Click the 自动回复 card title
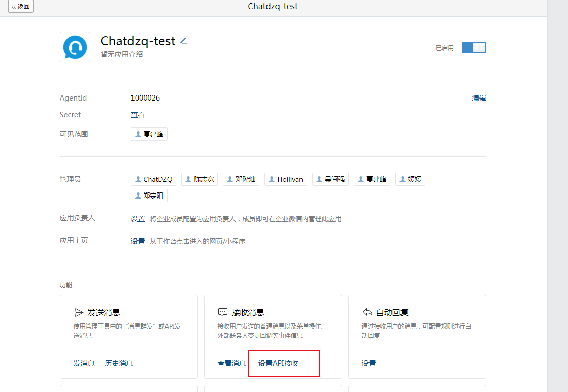 tap(392, 312)
